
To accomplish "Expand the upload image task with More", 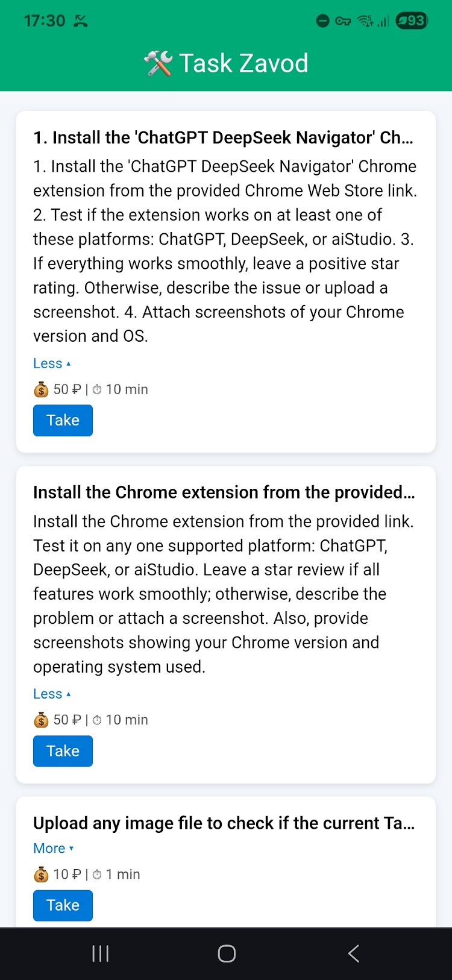I will [x=54, y=848].
